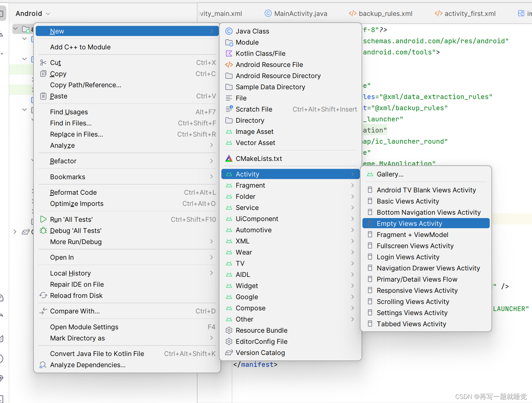Open the Android project view dropdown
The image size is (532, 403).
tap(33, 14)
